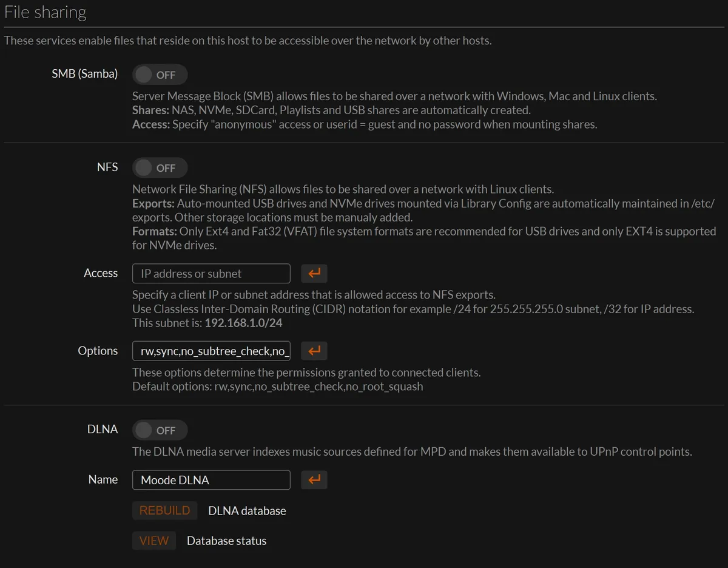Focus the IP address or subnet field
This screenshot has width=728, height=568.
(211, 274)
